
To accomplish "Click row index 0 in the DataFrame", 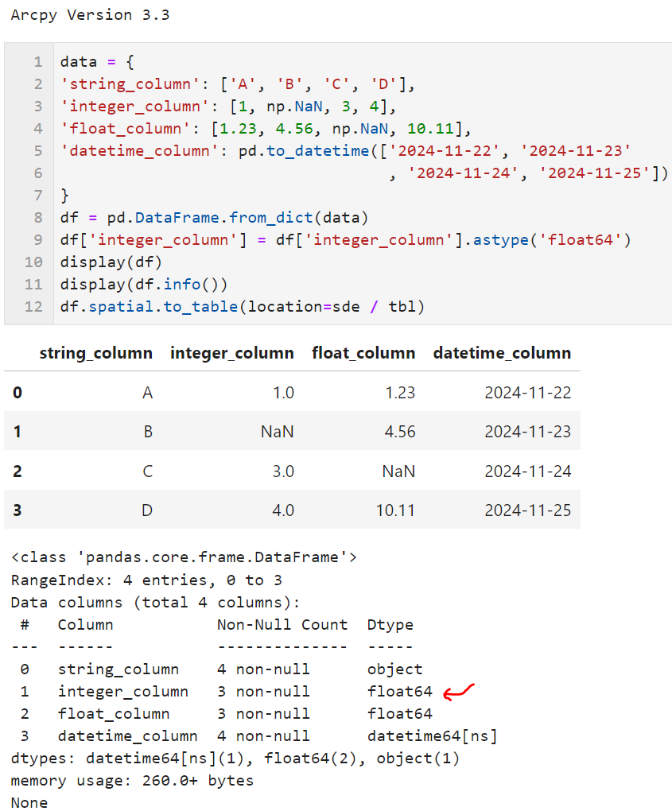I will [x=17, y=392].
